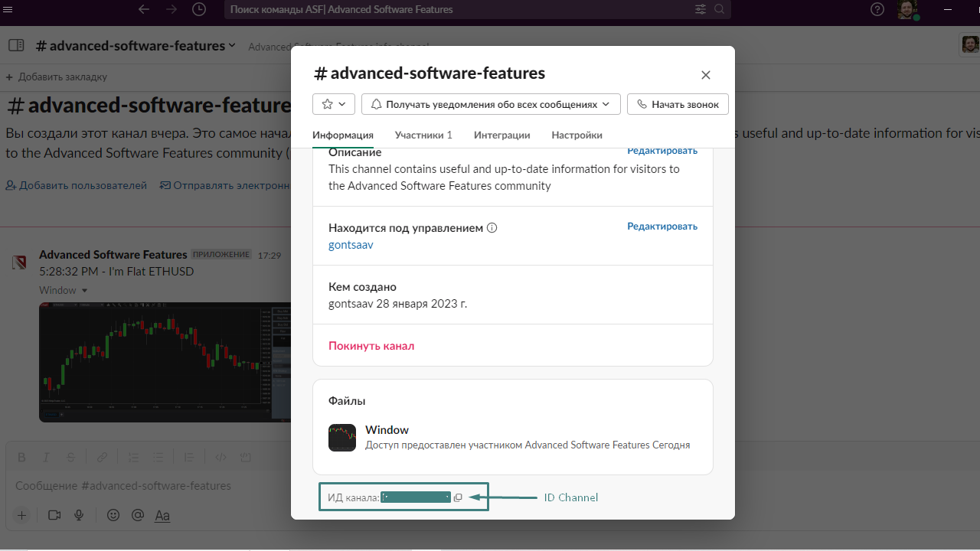The image size is (980, 551).
Task: Toggle bold formatting in the composer
Action: pos(21,457)
